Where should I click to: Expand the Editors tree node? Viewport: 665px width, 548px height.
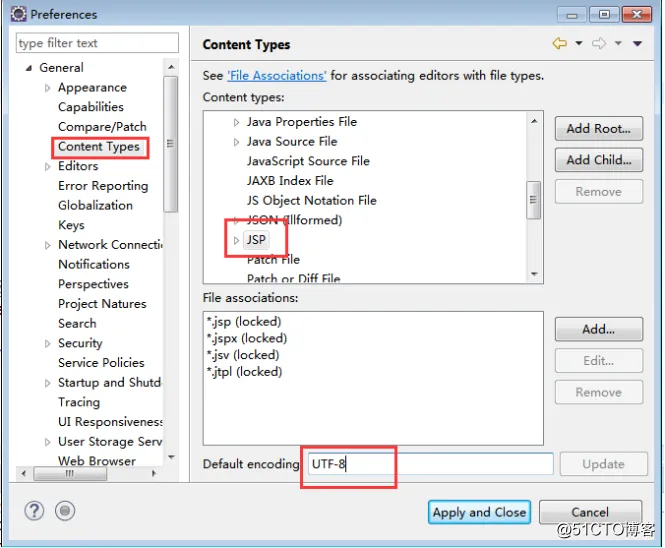coord(48,166)
